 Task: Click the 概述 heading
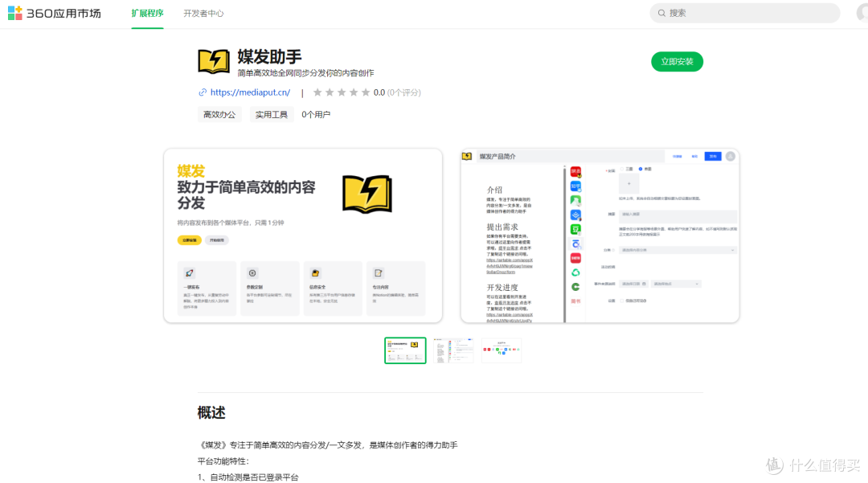pyautogui.click(x=211, y=413)
